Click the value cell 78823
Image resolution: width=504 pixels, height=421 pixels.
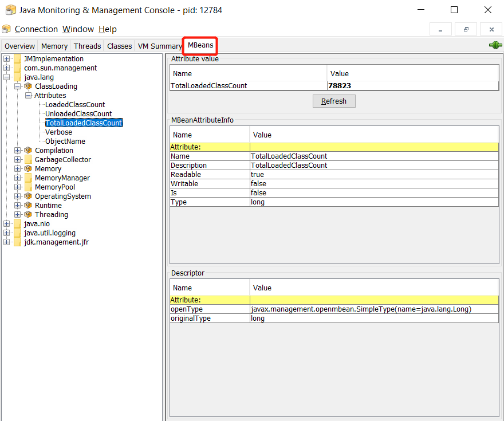(413, 86)
